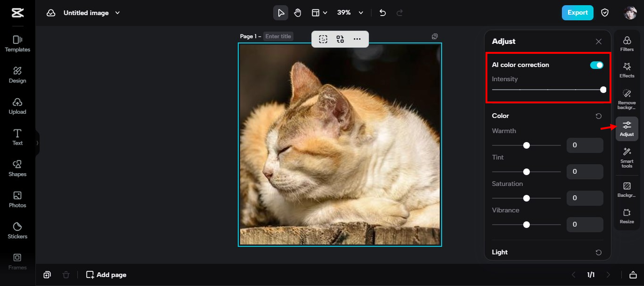Image resolution: width=644 pixels, height=286 pixels.
Task: Click the replace icon in floating toolbar
Action: click(340, 39)
